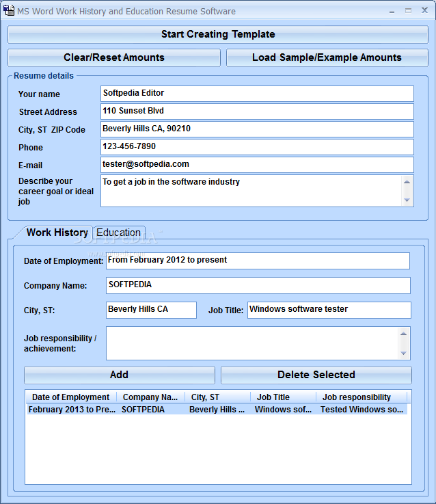Click job responsibility scrollbar up arrow
The height and width of the screenshot is (504, 436).
tap(404, 334)
